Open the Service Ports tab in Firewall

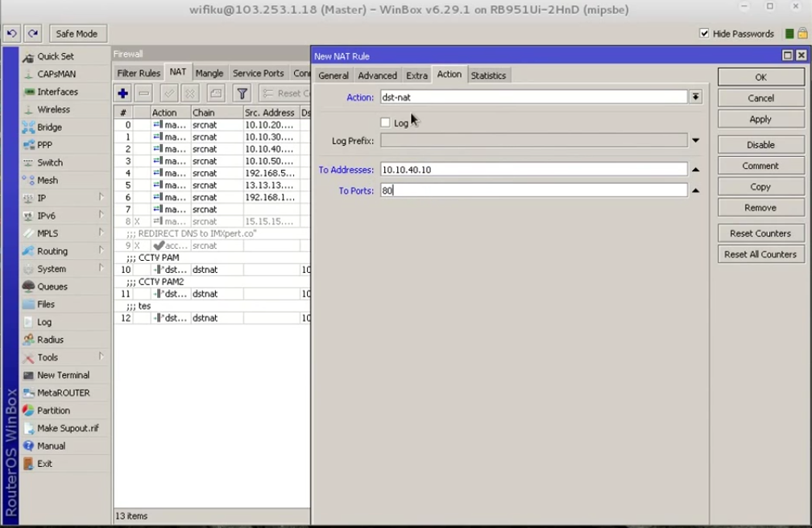point(259,73)
